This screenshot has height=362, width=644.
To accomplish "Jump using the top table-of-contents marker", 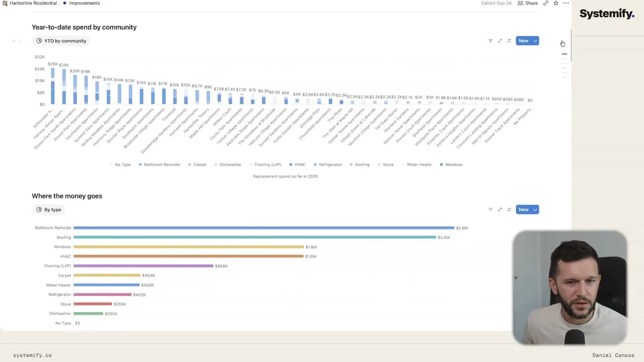I will (x=564, y=54).
